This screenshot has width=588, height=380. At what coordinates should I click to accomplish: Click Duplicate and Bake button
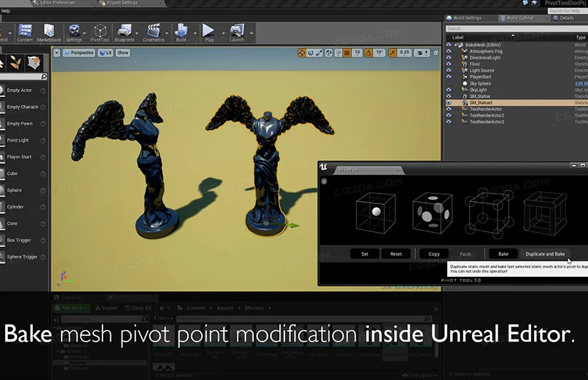pos(545,254)
